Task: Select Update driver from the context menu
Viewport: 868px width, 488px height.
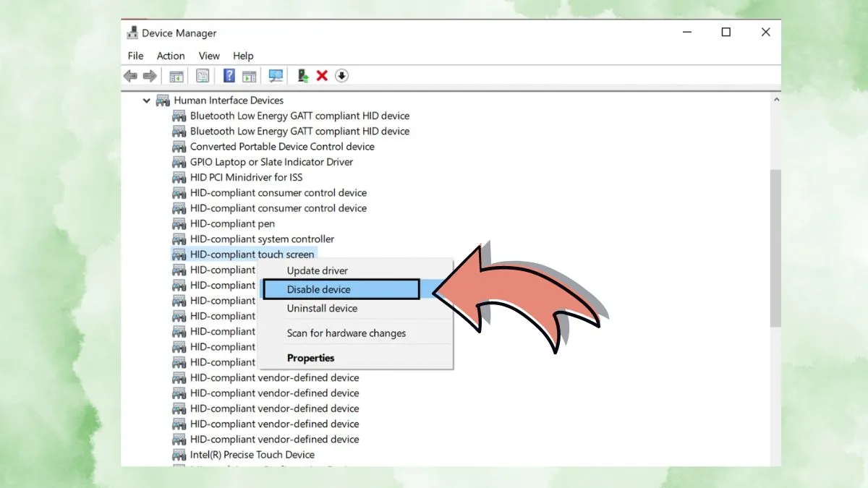Action: coord(318,270)
